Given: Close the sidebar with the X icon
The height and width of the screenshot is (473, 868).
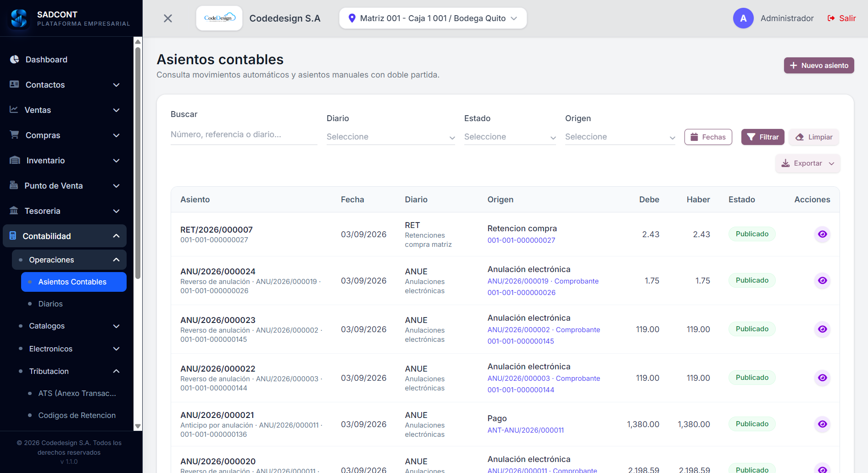Looking at the screenshot, I should click(x=168, y=18).
